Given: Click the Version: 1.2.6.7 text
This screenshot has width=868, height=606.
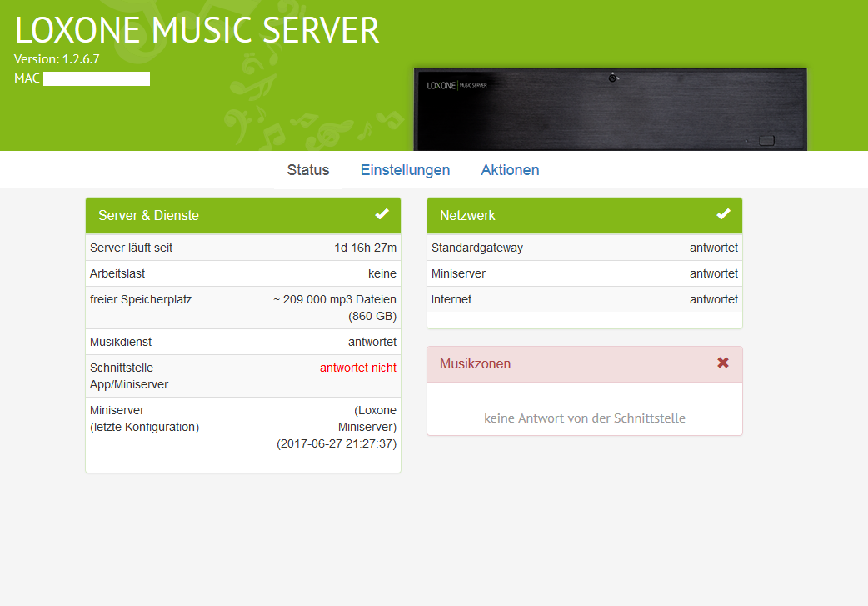Looking at the screenshot, I should [x=57, y=59].
